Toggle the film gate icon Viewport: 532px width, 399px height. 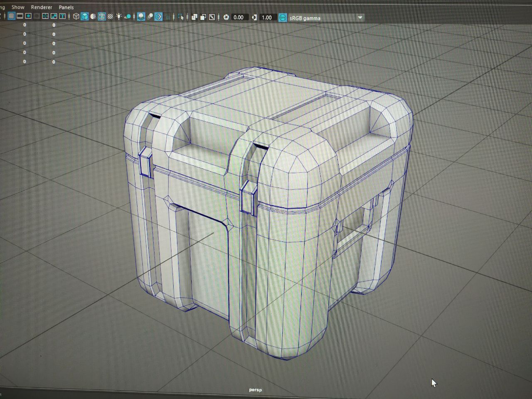pyautogui.click(x=20, y=17)
